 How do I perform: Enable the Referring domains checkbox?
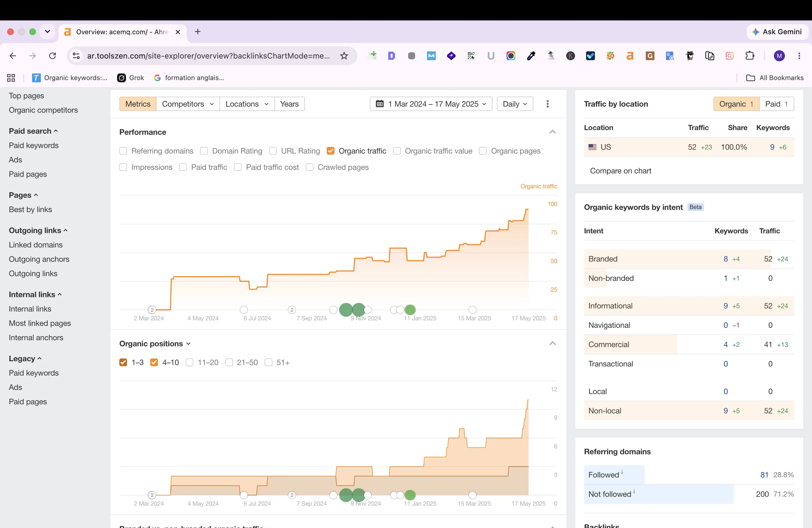pyautogui.click(x=123, y=151)
